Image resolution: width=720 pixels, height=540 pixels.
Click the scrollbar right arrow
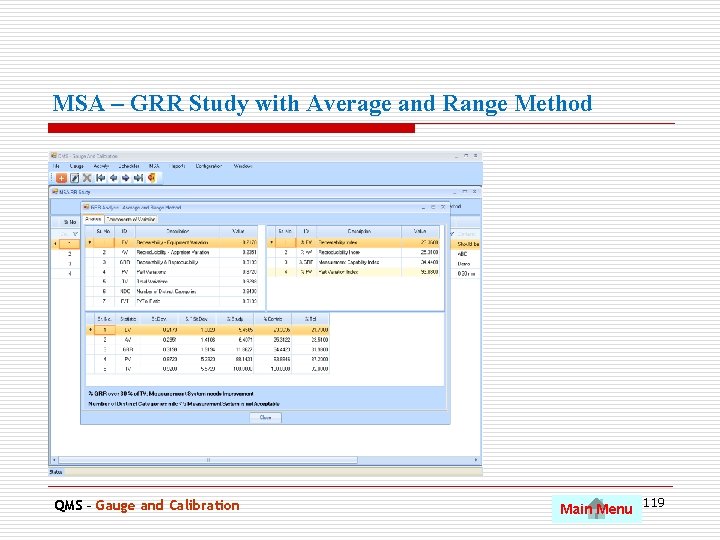tap(476, 460)
